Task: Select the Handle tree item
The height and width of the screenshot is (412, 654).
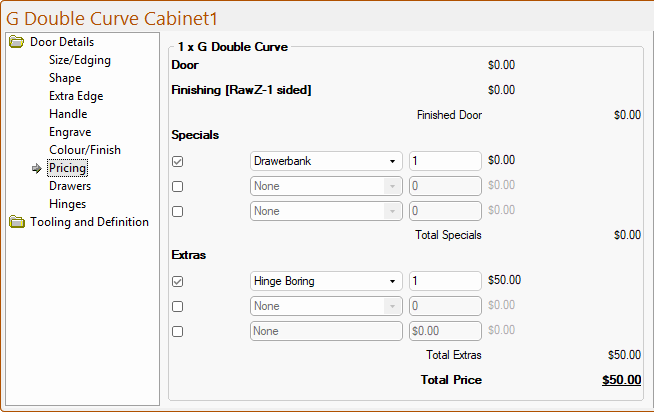Action: [68, 114]
